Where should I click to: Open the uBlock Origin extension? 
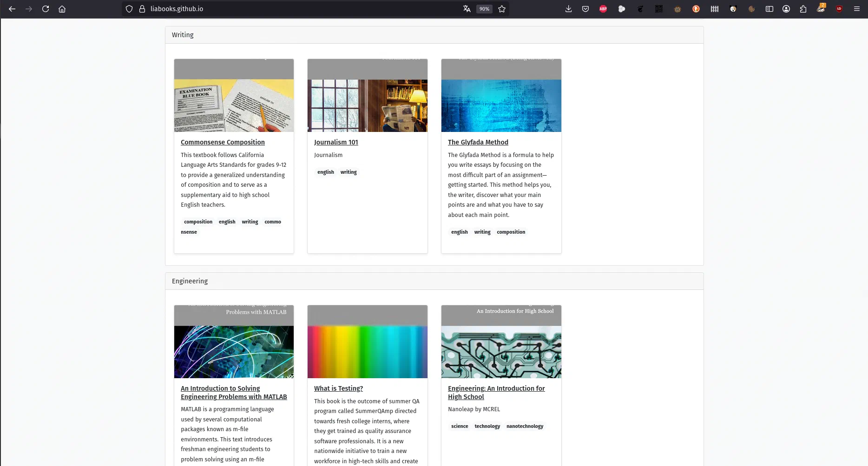[x=839, y=9]
